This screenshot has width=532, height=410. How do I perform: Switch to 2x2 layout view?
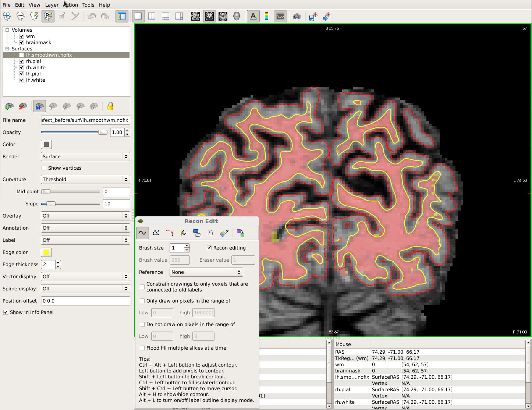pos(152,16)
